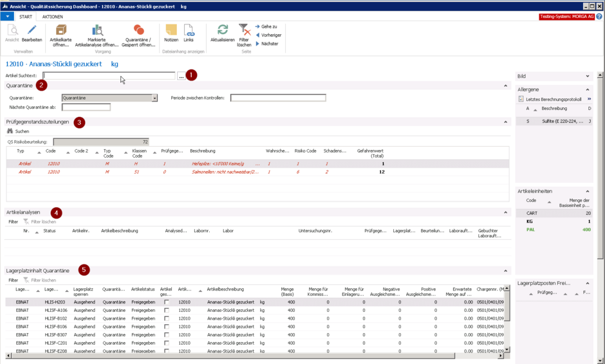The image size is (605, 364).
Task: Collapse the Artikelanalysen section
Action: tap(505, 212)
